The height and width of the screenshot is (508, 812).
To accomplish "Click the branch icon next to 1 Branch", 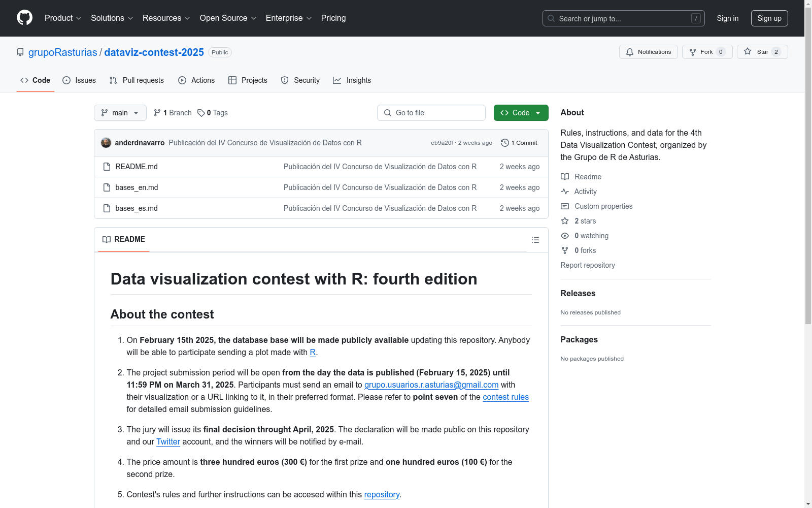I will [x=157, y=113].
